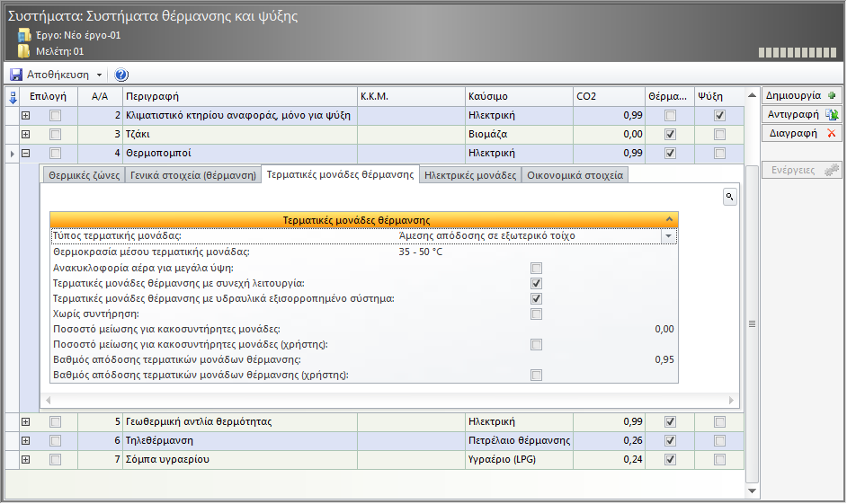This screenshot has height=504, width=847.
Task: Collapse the Τερματικές μονάδες θέρμανσης section chevron
Action: (669, 219)
